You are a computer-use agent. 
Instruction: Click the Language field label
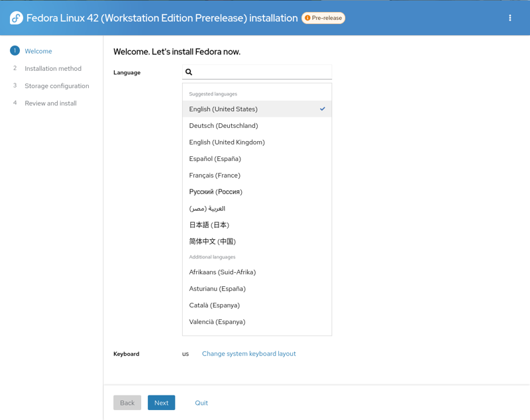pyautogui.click(x=127, y=72)
